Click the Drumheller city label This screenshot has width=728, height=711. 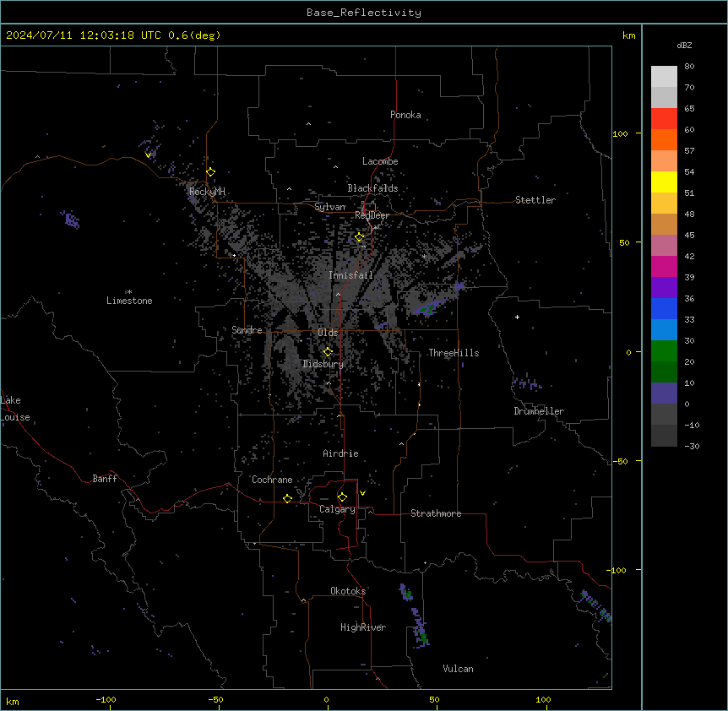539,411
